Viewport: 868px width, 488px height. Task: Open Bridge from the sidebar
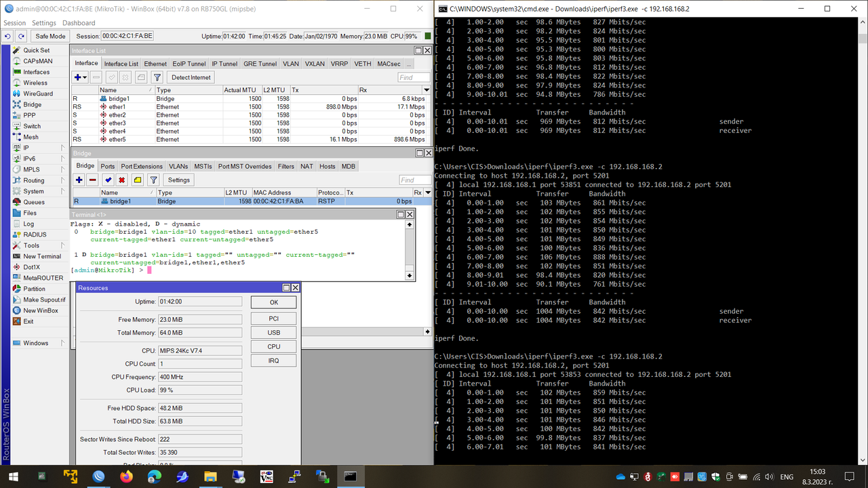coord(32,104)
